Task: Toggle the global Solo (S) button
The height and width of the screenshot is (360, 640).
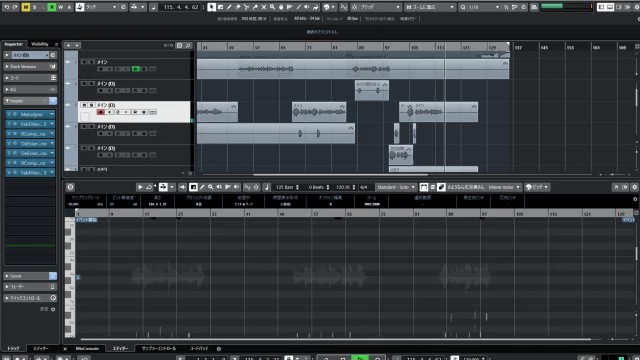Action: pos(34,7)
